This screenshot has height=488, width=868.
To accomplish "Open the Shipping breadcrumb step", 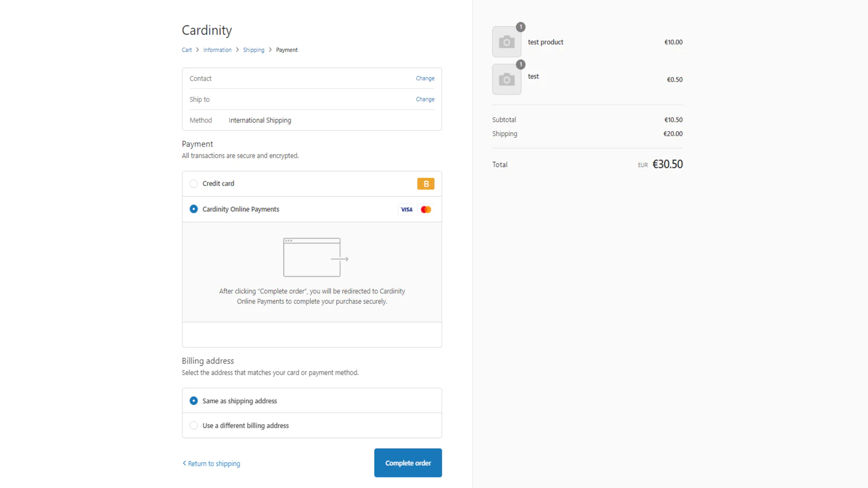I will (254, 50).
